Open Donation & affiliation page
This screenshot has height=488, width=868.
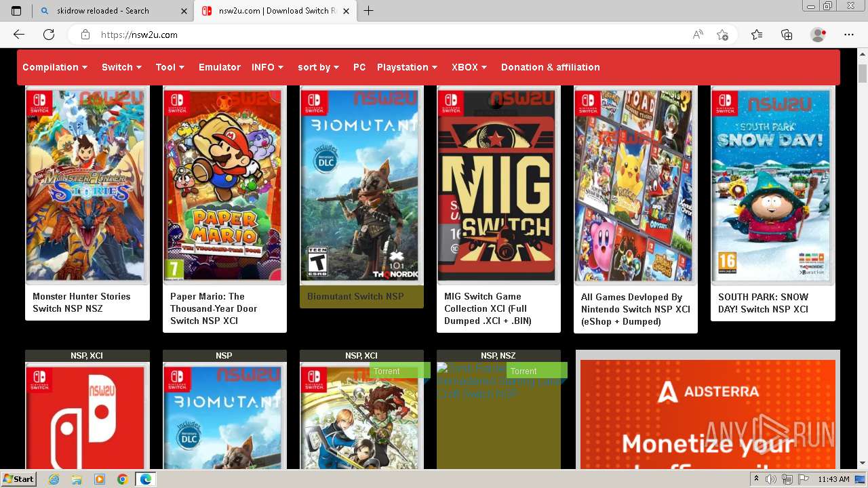pyautogui.click(x=551, y=67)
